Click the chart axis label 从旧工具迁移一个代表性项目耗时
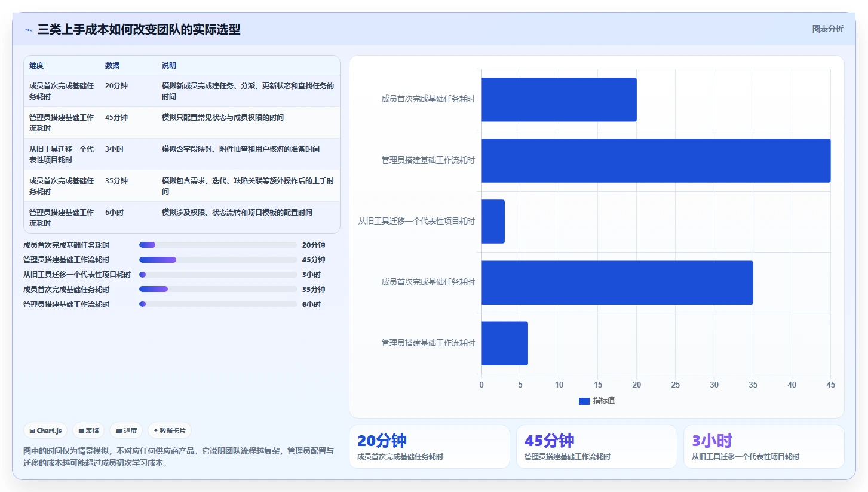Viewport: 868px width, 492px height. pos(416,222)
